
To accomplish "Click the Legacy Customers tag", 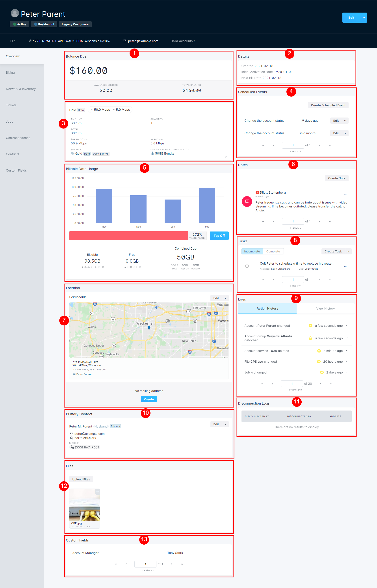I will point(75,24).
